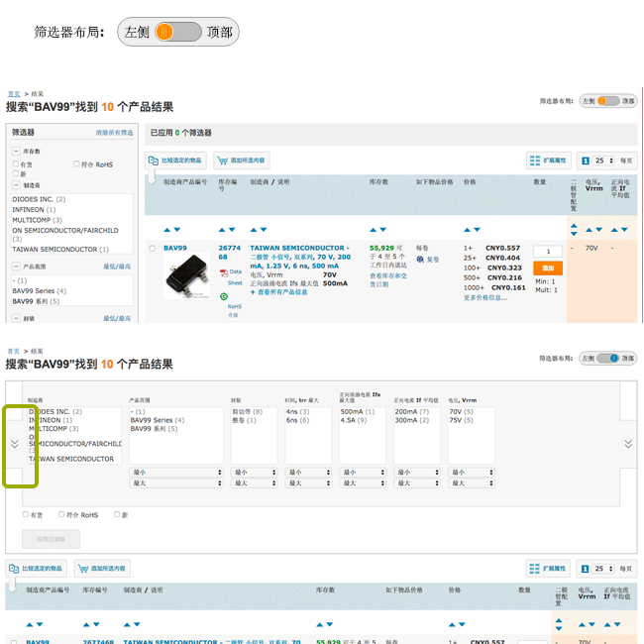Click 添加所选内容 cart button in left-filter view
Screen dimensions: 644x644
[x=242, y=161]
